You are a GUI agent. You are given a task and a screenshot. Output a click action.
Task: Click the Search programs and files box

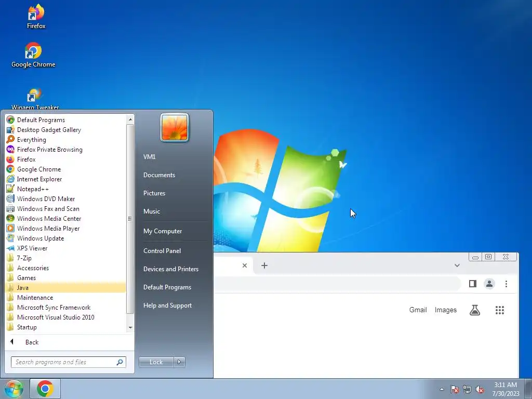(69, 362)
